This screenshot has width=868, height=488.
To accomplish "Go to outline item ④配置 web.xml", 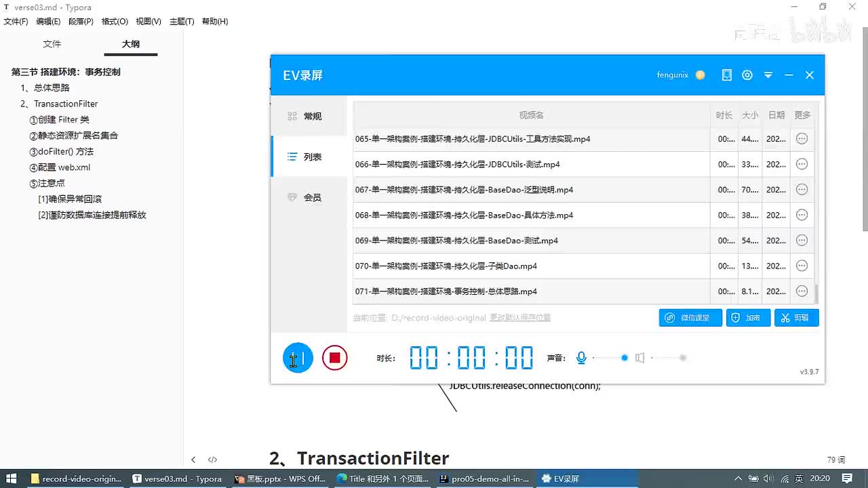I will 60,167.
